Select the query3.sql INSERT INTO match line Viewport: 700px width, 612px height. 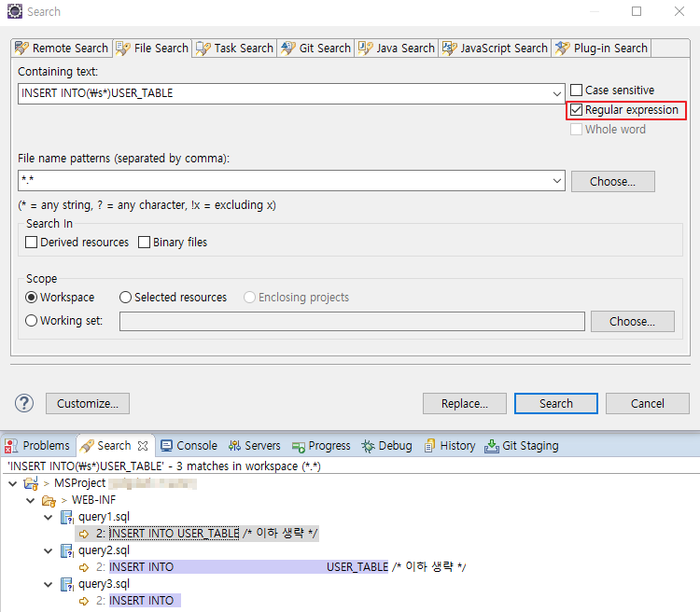[x=130, y=601]
